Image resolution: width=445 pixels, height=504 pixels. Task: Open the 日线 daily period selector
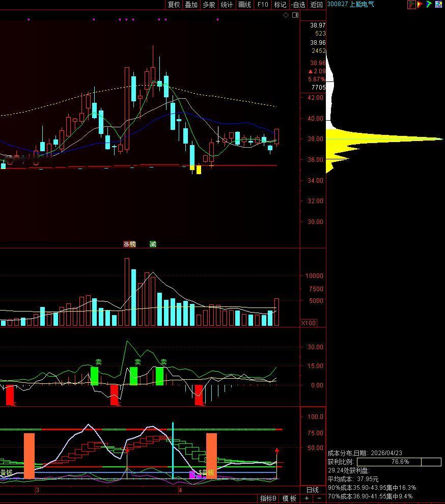pyautogui.click(x=313, y=490)
